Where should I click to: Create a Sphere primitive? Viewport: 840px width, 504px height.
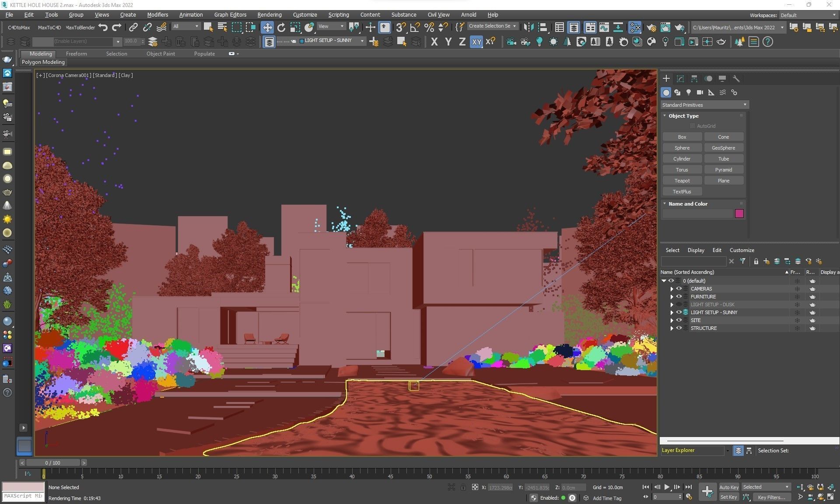point(682,148)
